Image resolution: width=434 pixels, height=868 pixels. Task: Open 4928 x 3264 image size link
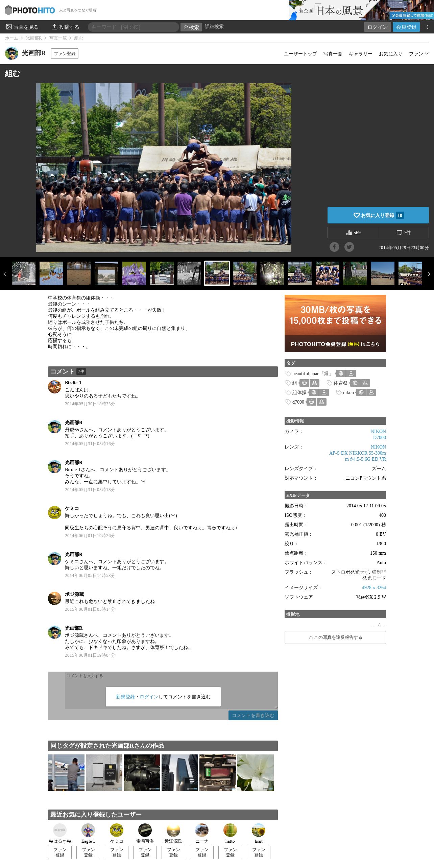[x=374, y=587]
